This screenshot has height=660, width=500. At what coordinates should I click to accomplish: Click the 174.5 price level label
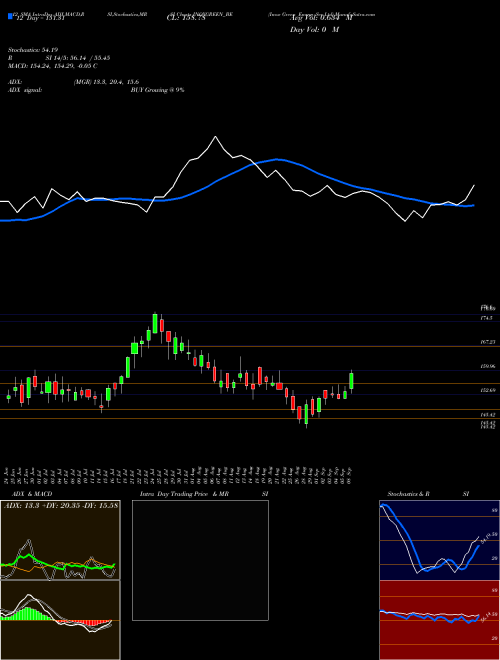(x=486, y=318)
